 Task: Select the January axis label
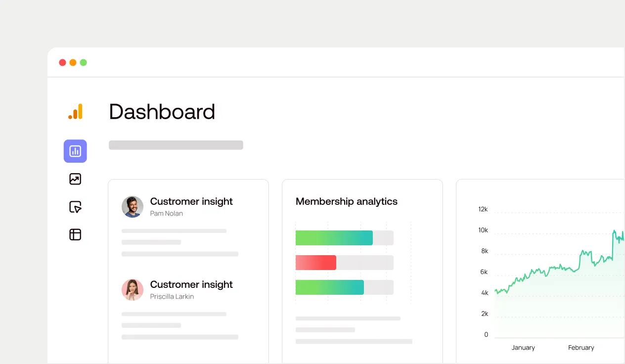pyautogui.click(x=523, y=347)
